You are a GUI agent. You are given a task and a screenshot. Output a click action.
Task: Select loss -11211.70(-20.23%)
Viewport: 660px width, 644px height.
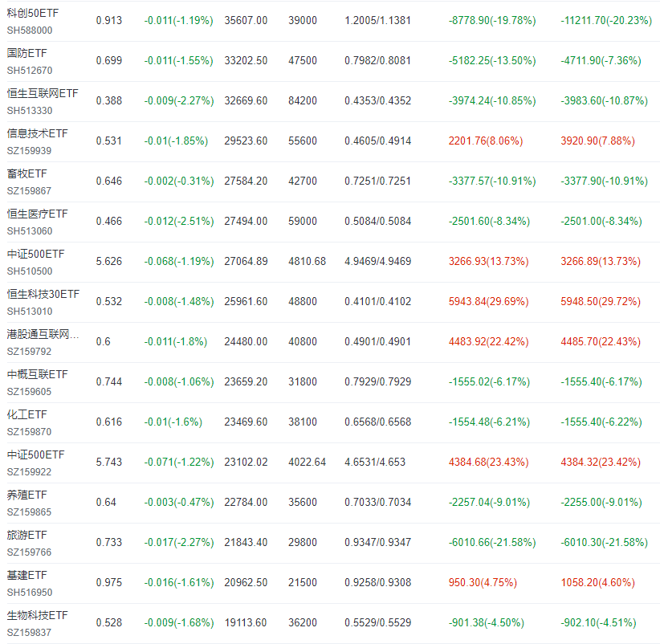pos(606,20)
